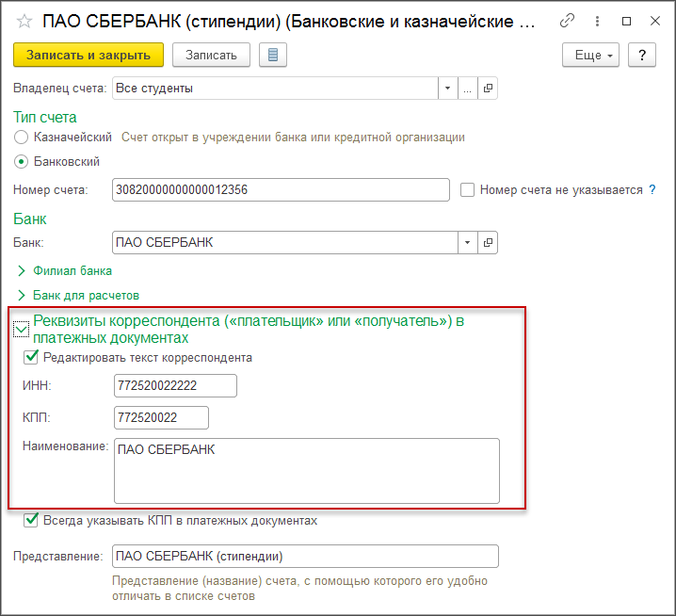Open the Банк dropdown arrow

click(468, 242)
